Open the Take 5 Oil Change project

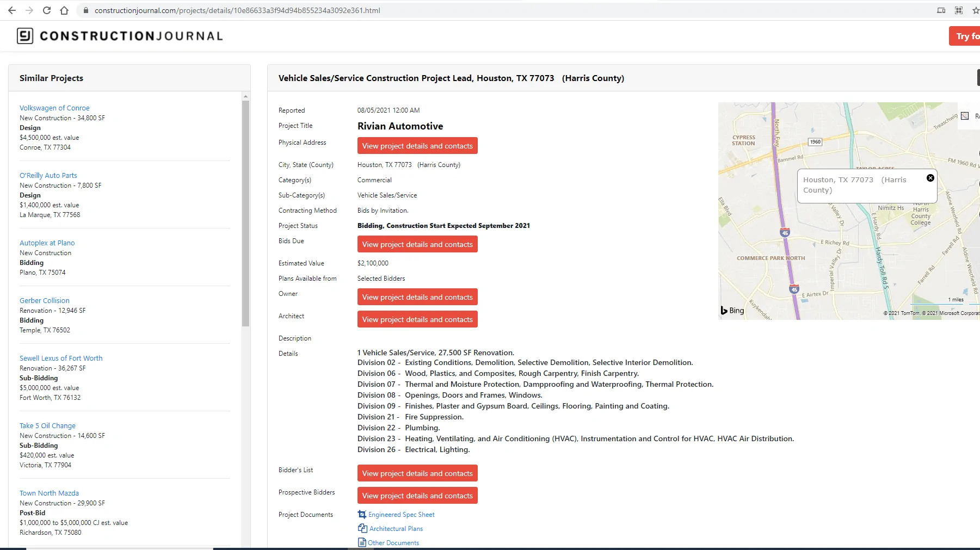click(x=48, y=425)
